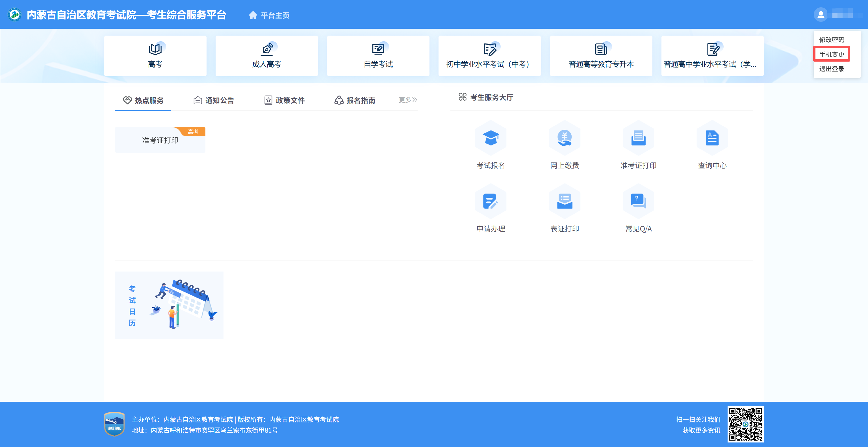Switch to the 政策文件 tab
The width and height of the screenshot is (868, 447).
[x=285, y=100]
